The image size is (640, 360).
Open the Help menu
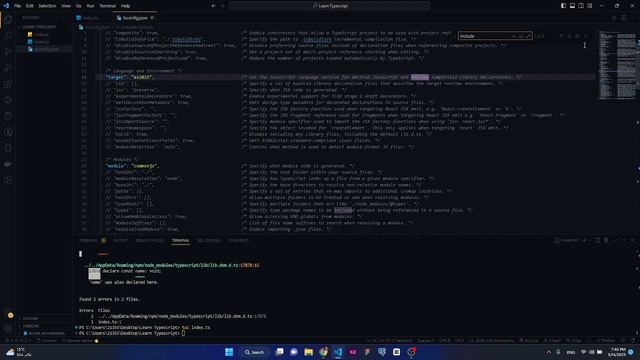click(x=125, y=6)
